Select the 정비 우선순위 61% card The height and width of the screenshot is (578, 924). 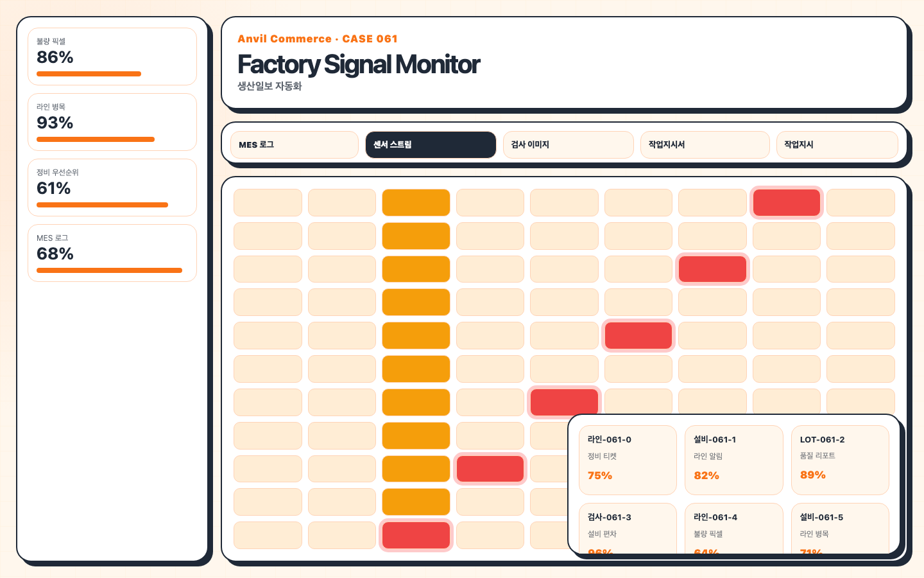coord(112,188)
